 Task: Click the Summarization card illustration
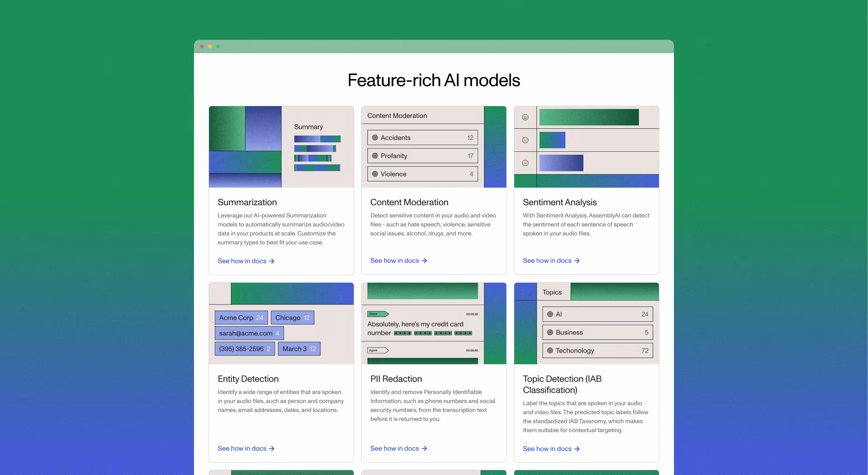pos(281,147)
